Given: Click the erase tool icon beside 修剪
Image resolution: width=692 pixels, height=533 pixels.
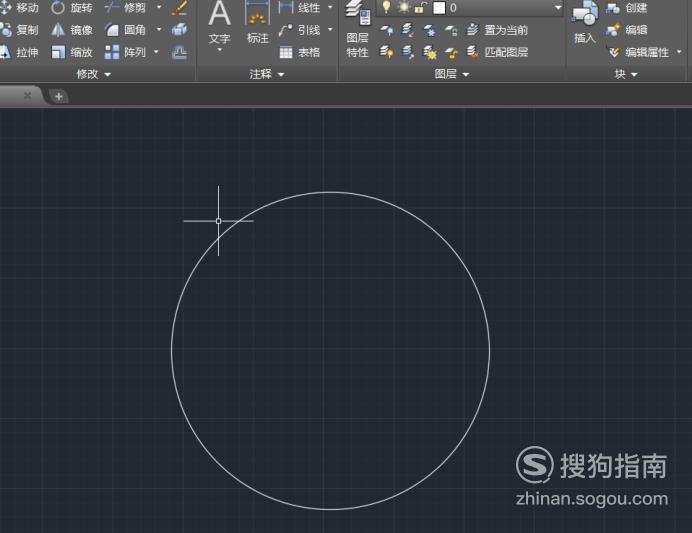Looking at the screenshot, I should [x=179, y=8].
